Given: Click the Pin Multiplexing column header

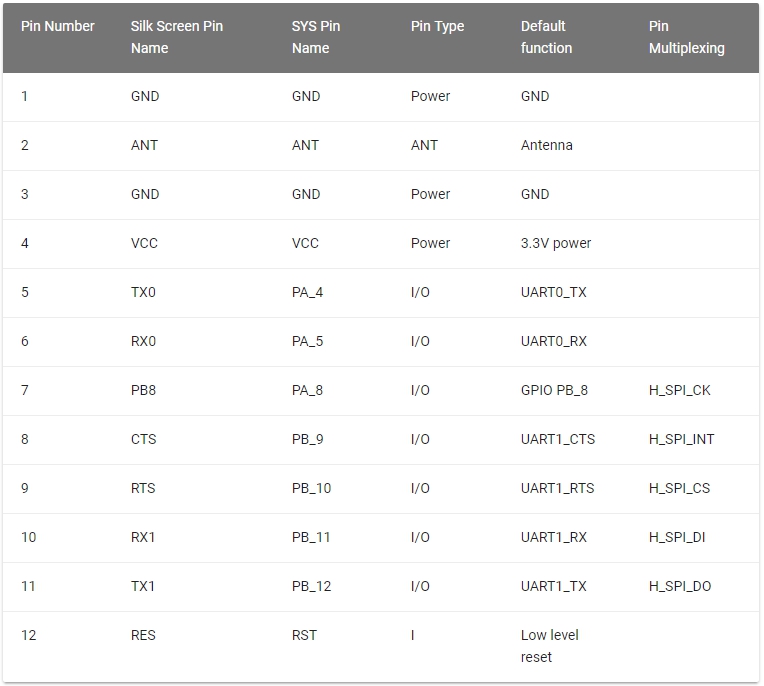Looking at the screenshot, I should tap(687, 37).
